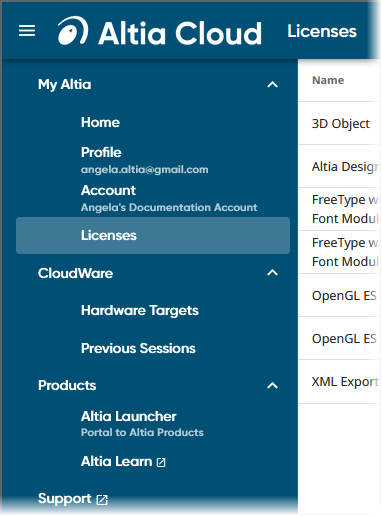Click the Licenses page title

point(322,31)
